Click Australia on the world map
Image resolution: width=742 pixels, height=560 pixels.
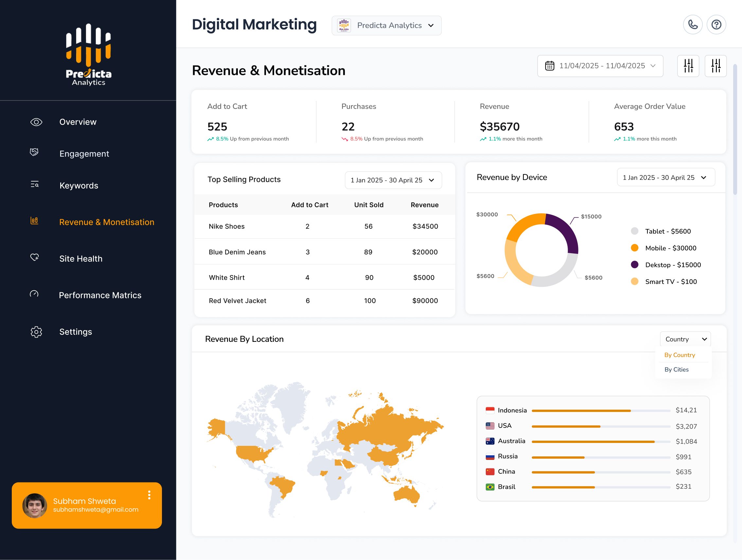pos(407,495)
